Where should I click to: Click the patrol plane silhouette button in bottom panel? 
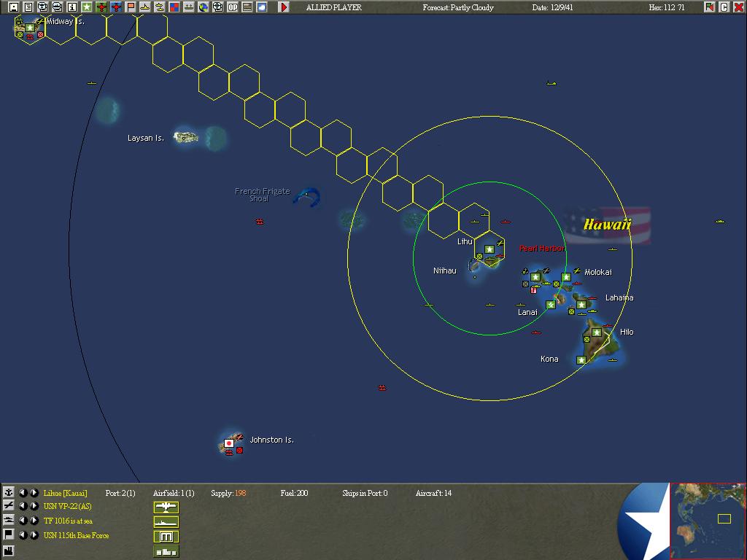coord(166,507)
